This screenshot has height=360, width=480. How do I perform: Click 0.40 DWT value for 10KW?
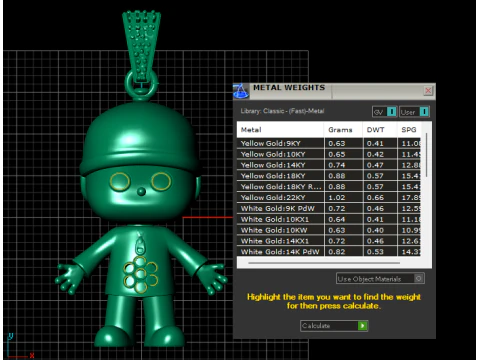point(375,230)
